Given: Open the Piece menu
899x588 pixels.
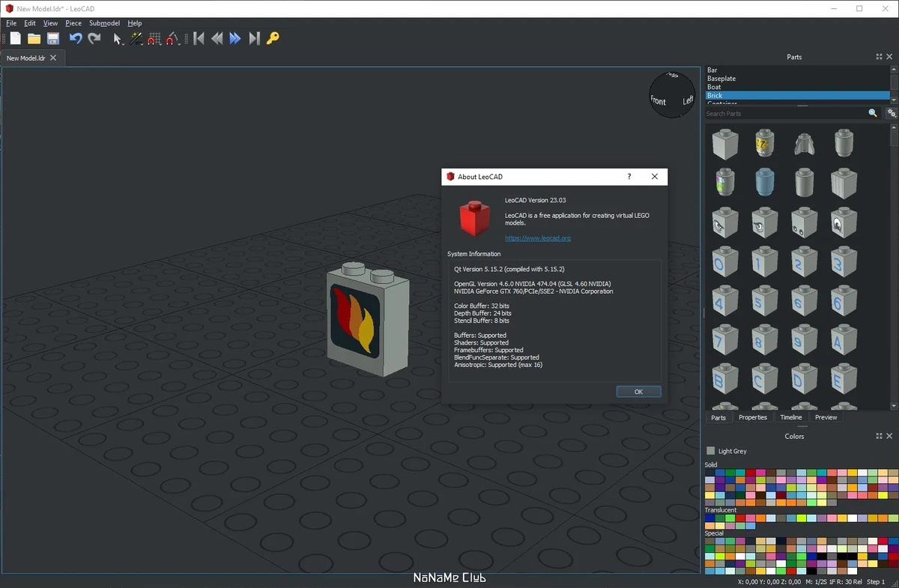Looking at the screenshot, I should tap(73, 23).
